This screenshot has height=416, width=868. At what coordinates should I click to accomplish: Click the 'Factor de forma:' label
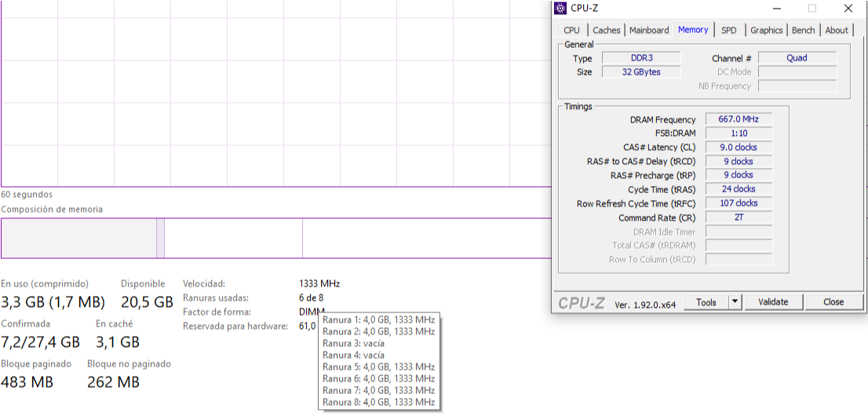pos(217,312)
